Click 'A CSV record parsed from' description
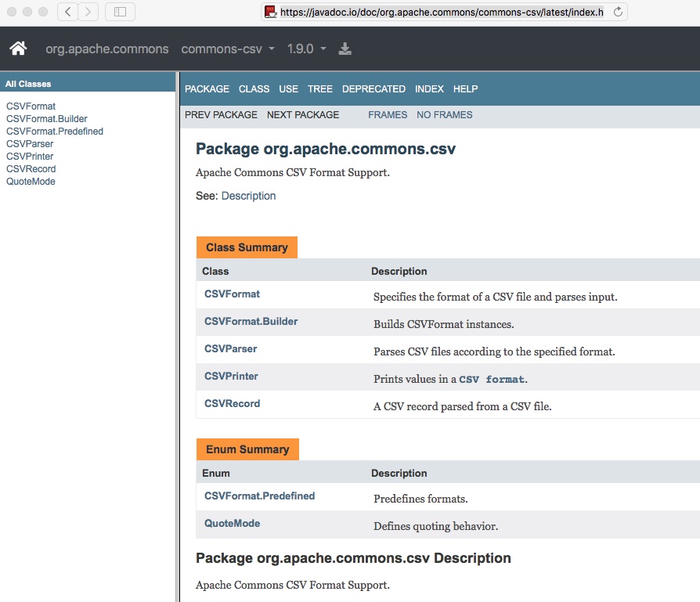 click(x=463, y=406)
